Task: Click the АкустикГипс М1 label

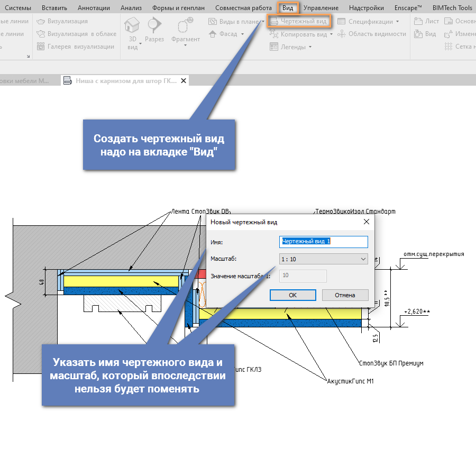Action: [x=350, y=381]
